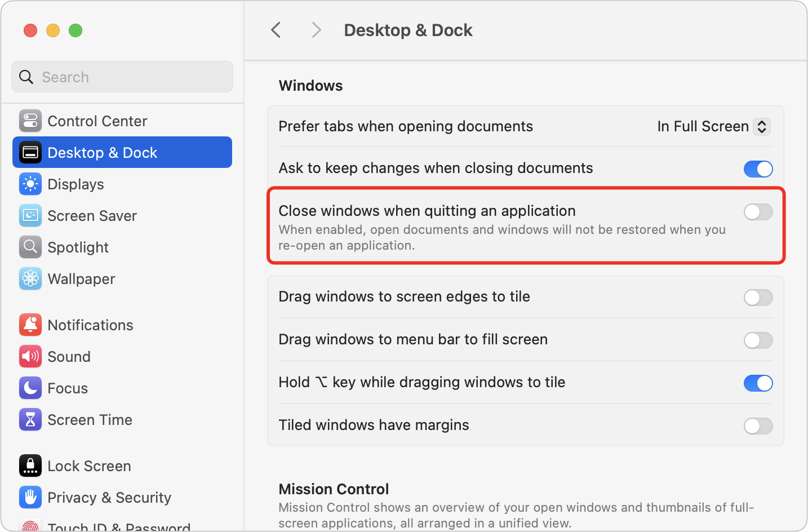Disable Ask to keep changes toggle
The image size is (808, 532).
(758, 169)
